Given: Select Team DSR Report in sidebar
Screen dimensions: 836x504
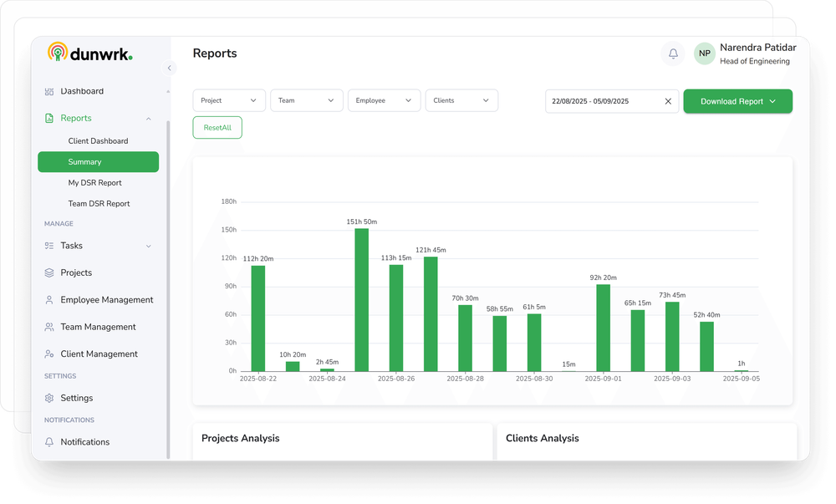Looking at the screenshot, I should 99,204.
